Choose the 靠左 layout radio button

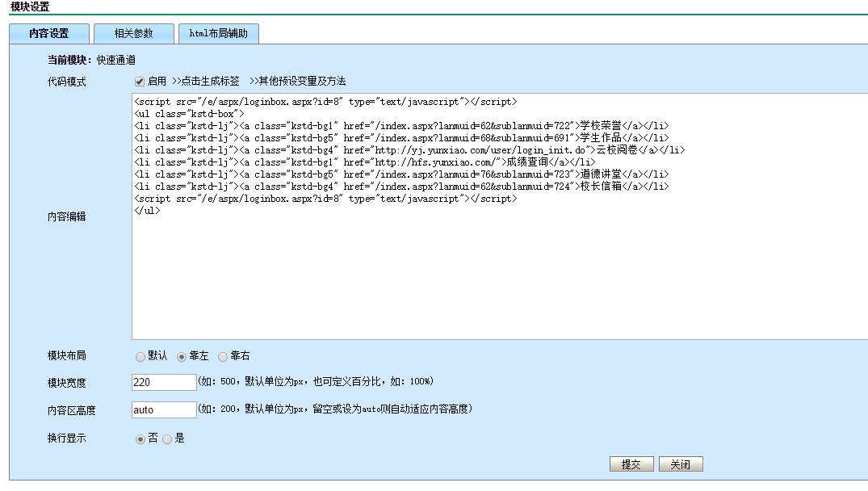(182, 356)
